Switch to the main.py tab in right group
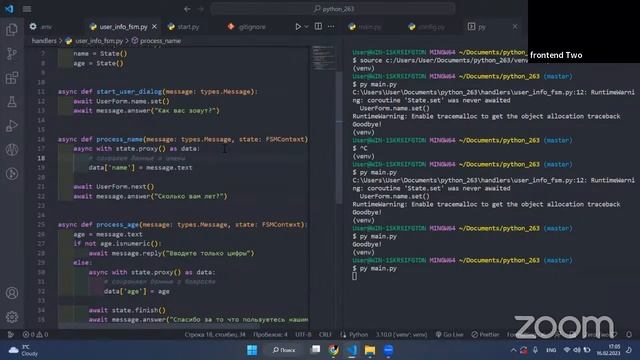Image resolution: width=640 pixels, height=360 pixels. pos(365,27)
